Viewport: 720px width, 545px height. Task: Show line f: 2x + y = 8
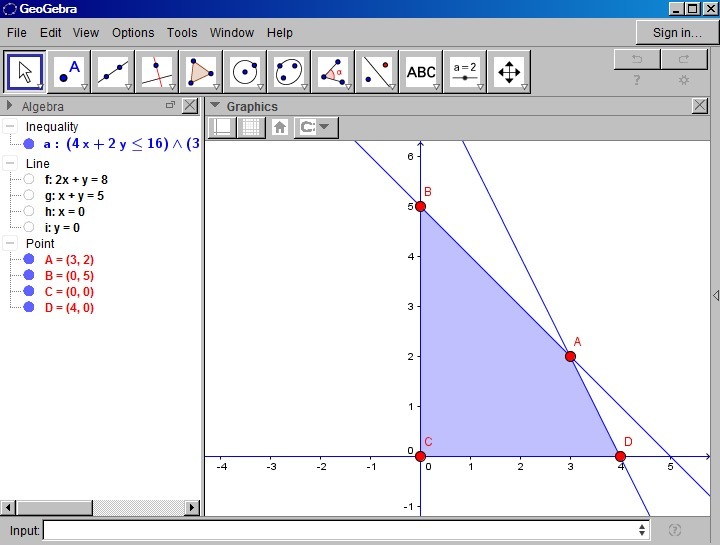[29, 179]
